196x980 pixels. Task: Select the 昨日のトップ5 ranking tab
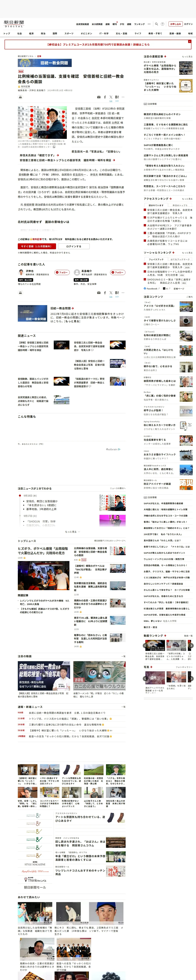(x=180, y=205)
